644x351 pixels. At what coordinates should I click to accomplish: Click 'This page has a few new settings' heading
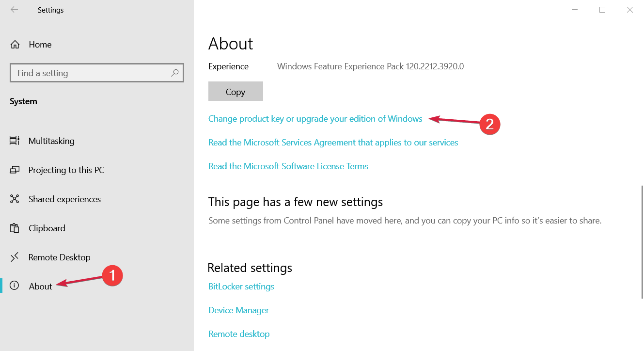tap(296, 202)
